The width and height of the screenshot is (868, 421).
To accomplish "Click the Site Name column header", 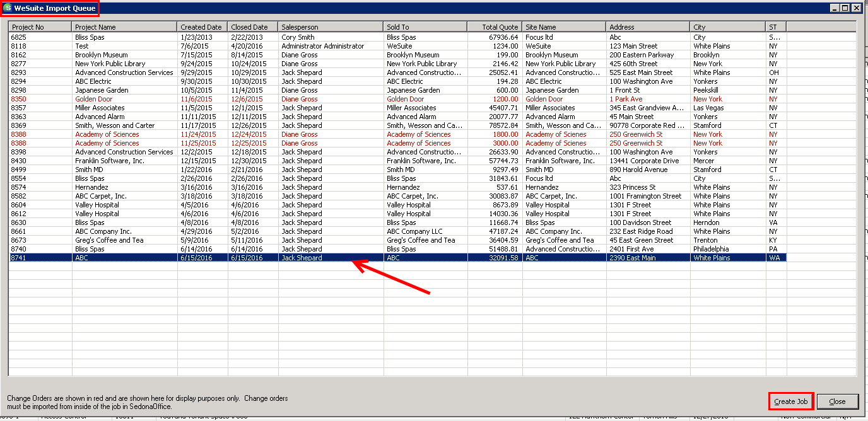I will (565, 27).
